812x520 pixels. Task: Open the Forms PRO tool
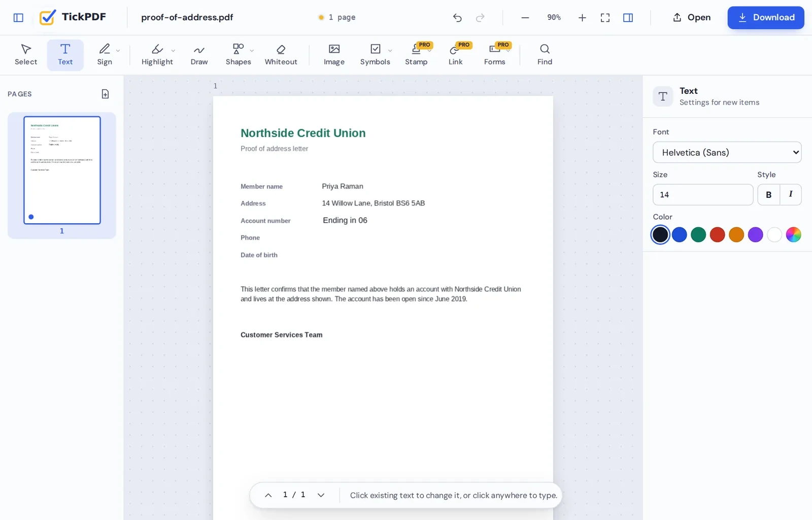tap(494, 55)
